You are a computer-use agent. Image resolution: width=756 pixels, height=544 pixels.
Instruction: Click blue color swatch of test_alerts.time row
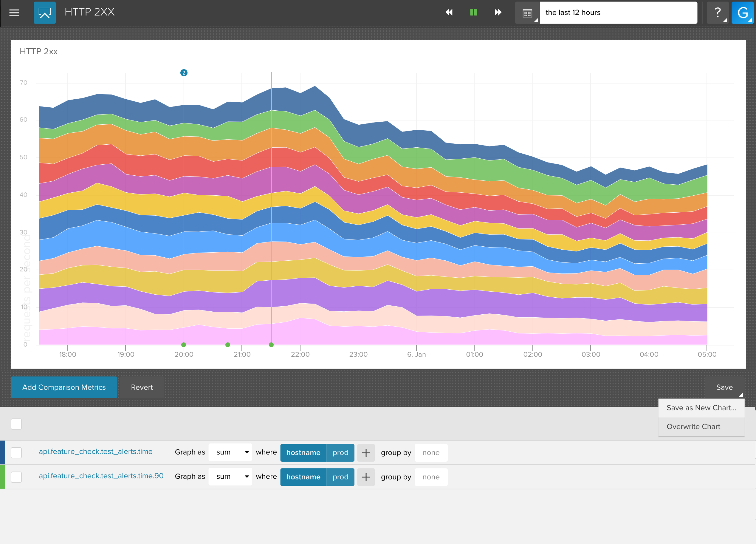point(2,453)
